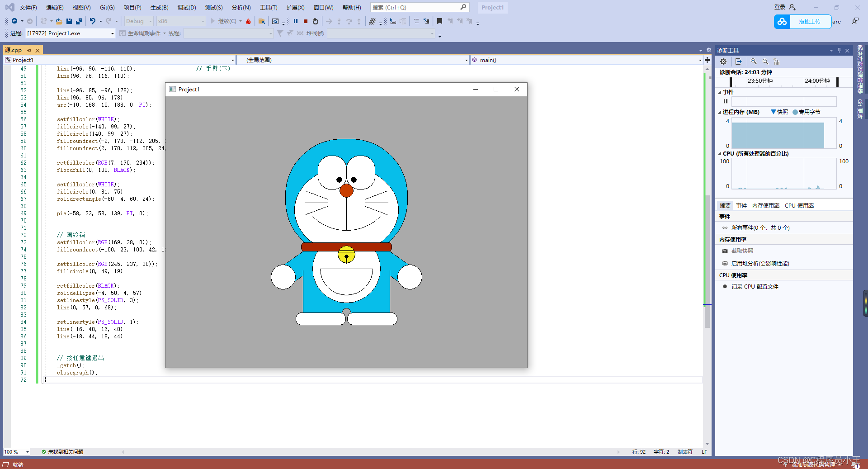Click the reset view chart icon in diagnostics
Image resolution: width=868 pixels, height=469 pixels.
point(777,62)
